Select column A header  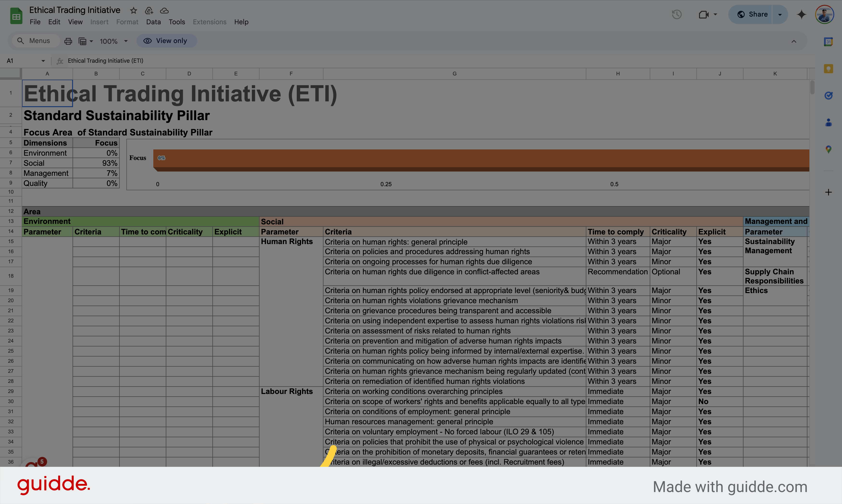47,73
